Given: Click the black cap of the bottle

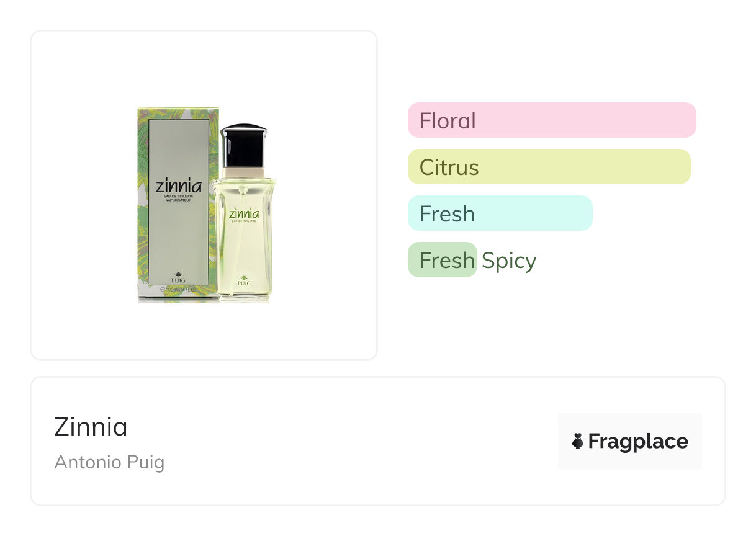Looking at the screenshot, I should (244, 145).
